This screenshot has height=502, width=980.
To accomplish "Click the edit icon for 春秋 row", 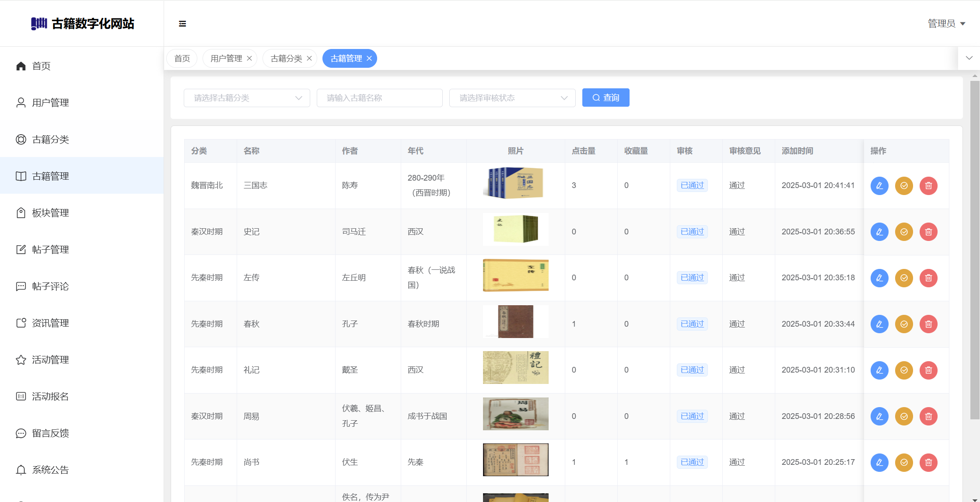I will 879,324.
